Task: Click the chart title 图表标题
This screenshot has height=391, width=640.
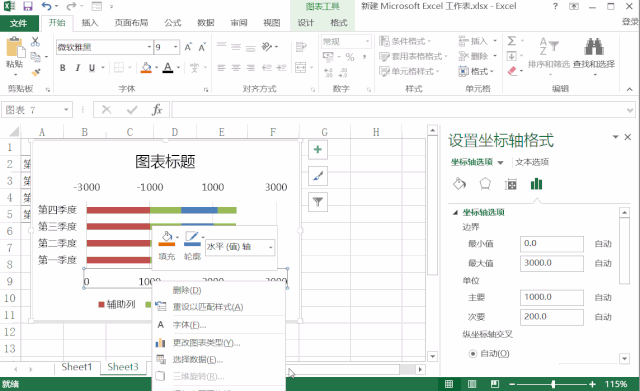Action: click(165, 162)
